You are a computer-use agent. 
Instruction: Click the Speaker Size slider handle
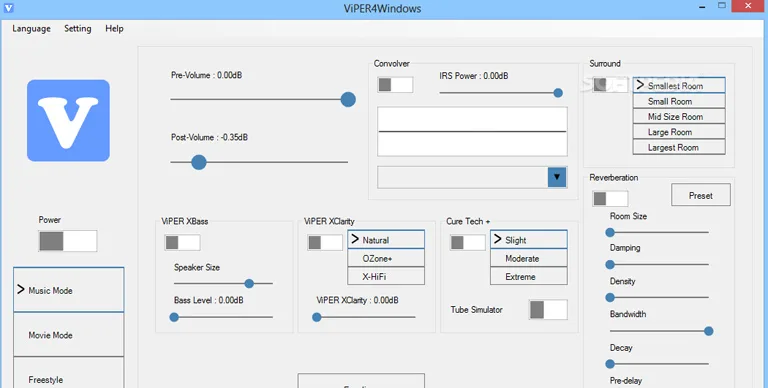[x=249, y=283]
